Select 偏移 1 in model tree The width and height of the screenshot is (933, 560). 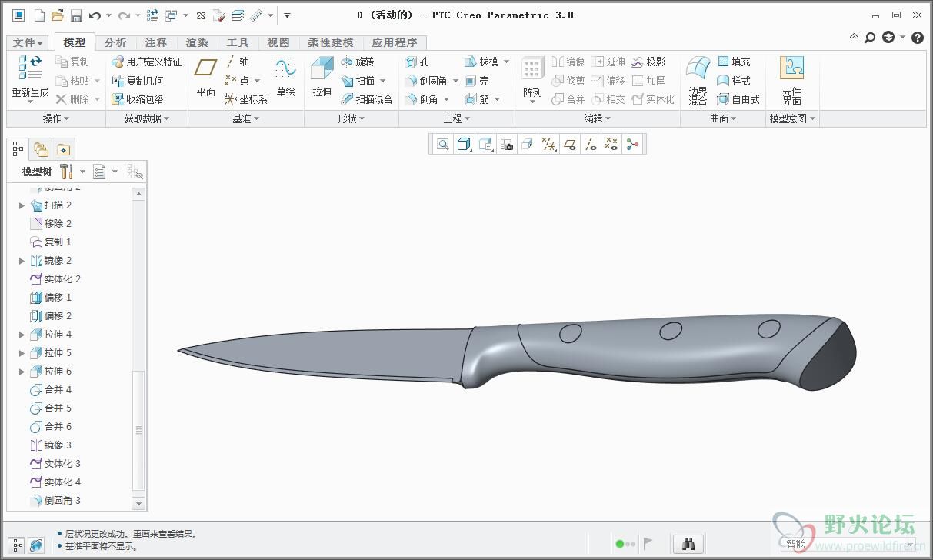(x=51, y=298)
